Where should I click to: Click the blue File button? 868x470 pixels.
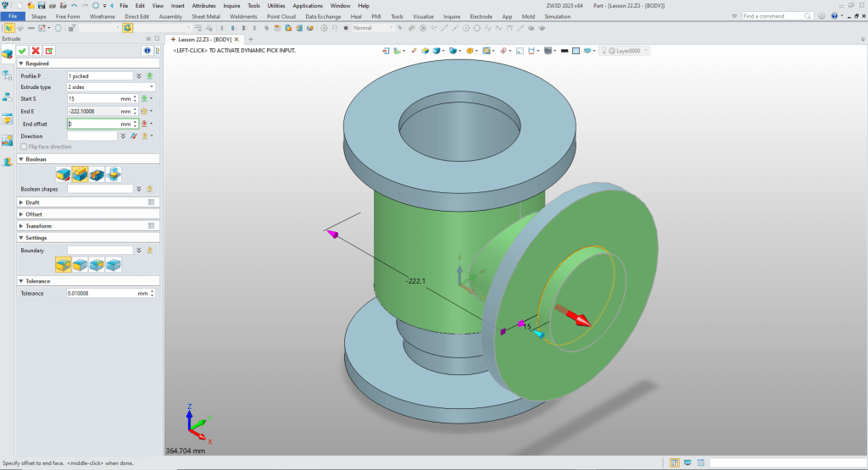click(14, 16)
